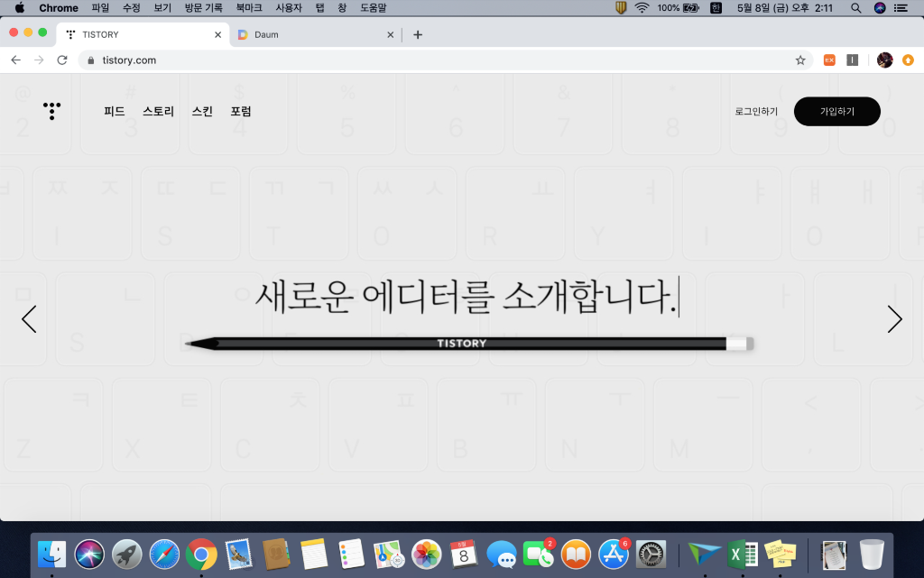The image size is (924, 578).
Task: Open the Apple menu
Action: tap(20, 7)
